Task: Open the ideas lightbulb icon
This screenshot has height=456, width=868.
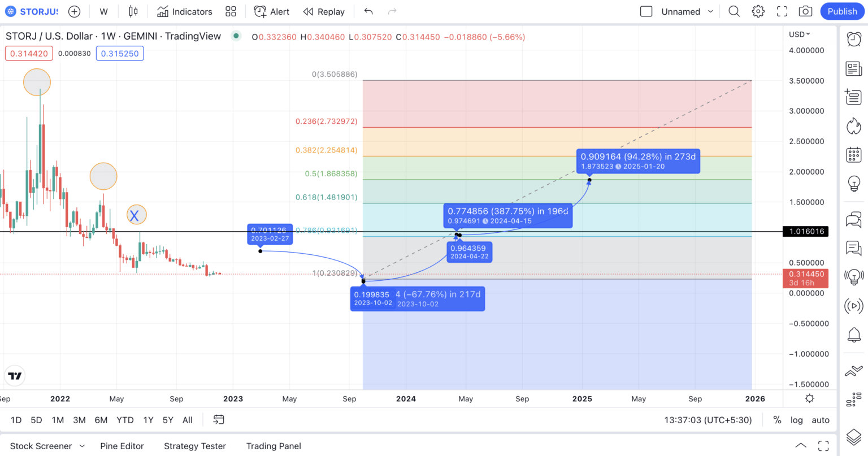Action: click(853, 184)
